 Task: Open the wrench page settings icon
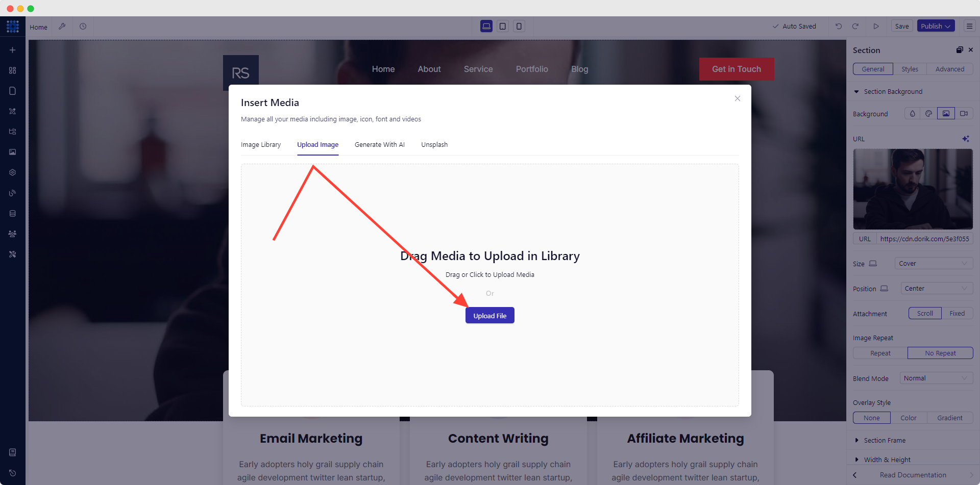point(62,27)
